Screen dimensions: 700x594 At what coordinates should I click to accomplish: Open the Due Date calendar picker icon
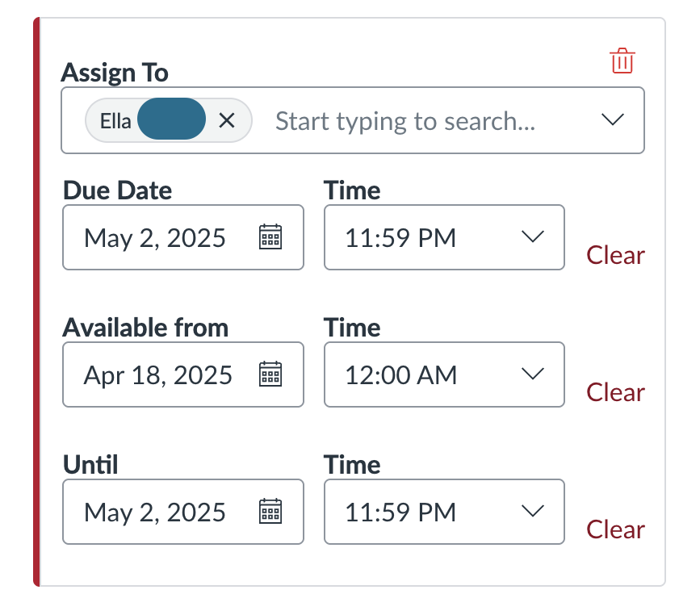coord(271,237)
